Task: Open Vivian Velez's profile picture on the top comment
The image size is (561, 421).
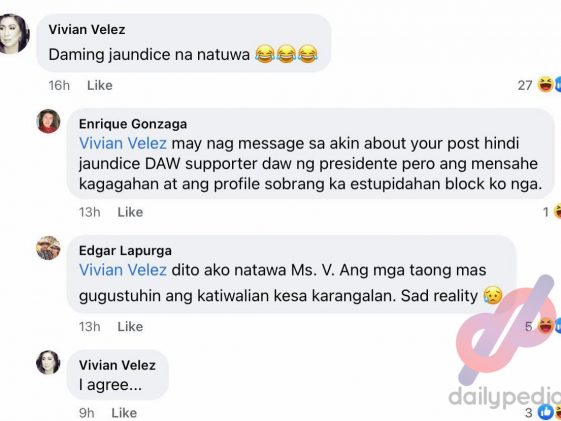Action: point(13,34)
